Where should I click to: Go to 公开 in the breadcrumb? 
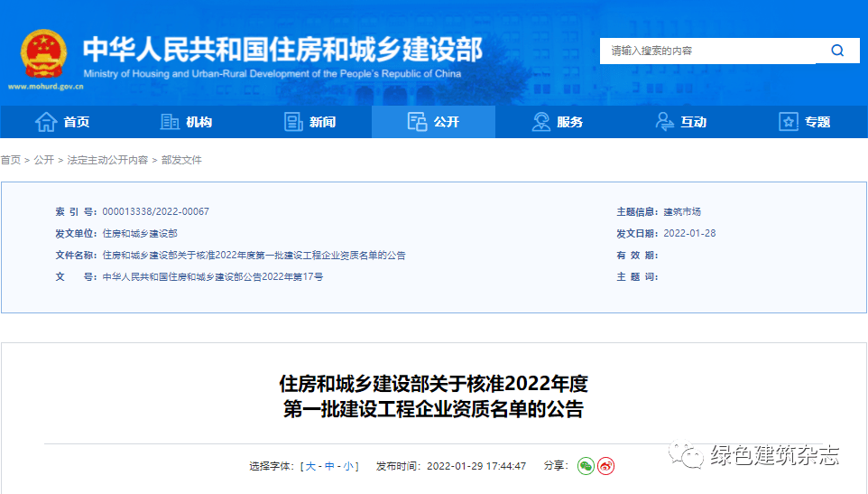tap(43, 160)
